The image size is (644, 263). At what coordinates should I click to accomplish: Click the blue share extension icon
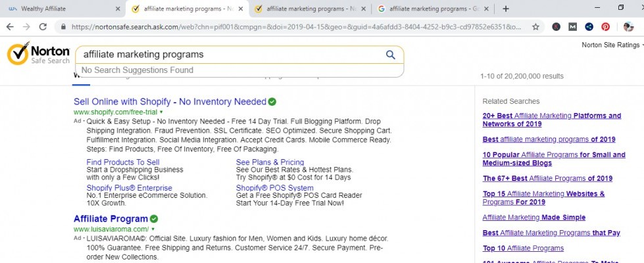[x=589, y=27]
